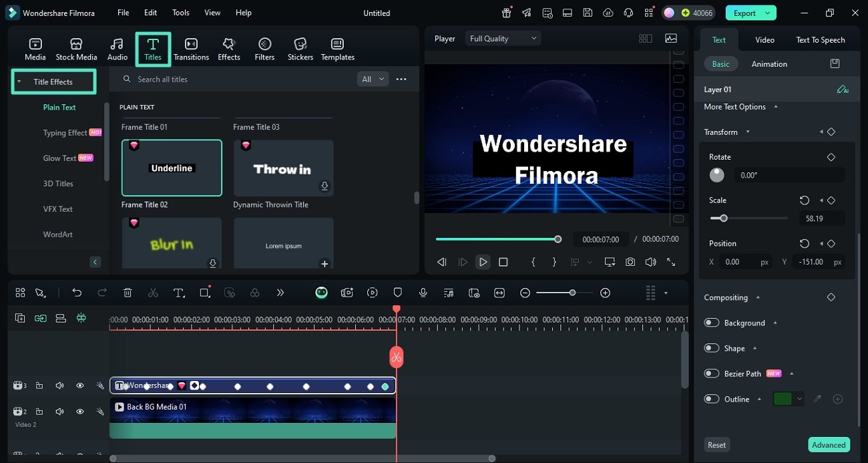The image size is (868, 463).
Task: Open the Text To Speech tab
Action: click(x=820, y=39)
